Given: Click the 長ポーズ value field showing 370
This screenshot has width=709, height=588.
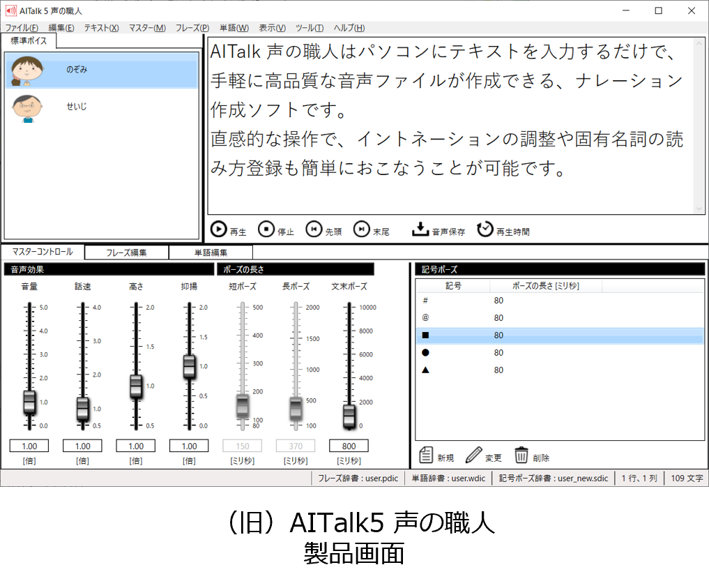Looking at the screenshot, I should coord(296,446).
